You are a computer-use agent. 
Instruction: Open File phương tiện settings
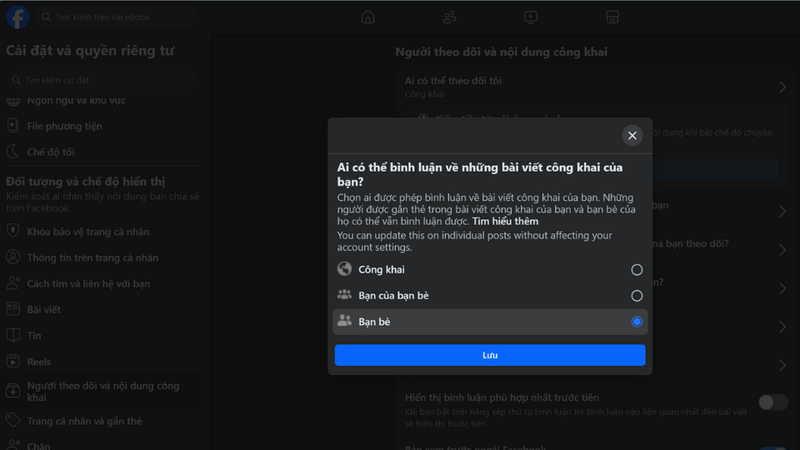click(102, 126)
